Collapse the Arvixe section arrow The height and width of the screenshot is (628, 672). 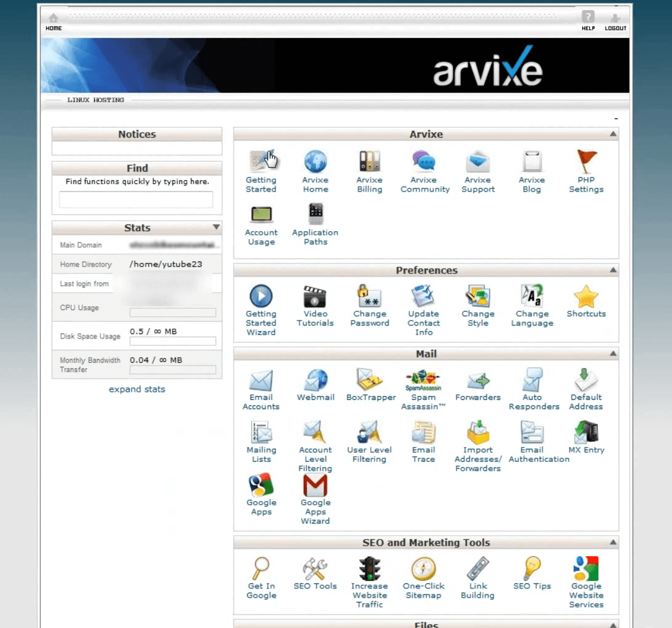click(x=613, y=134)
